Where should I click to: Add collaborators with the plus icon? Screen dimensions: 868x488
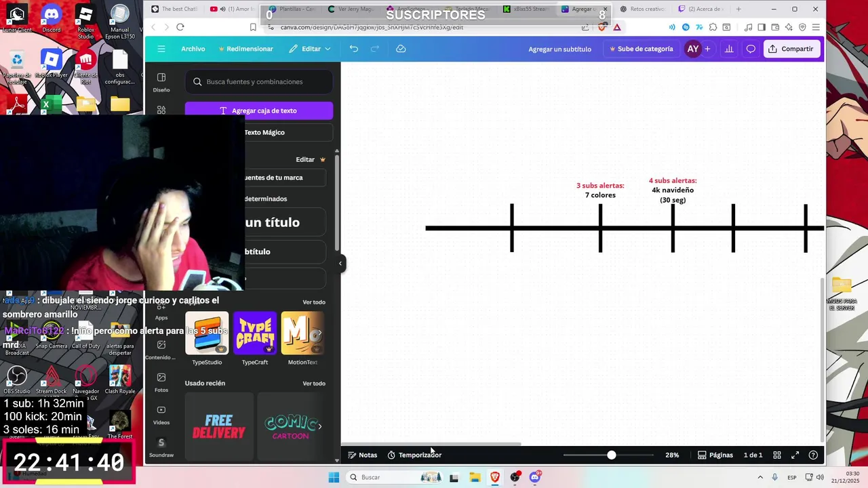click(707, 49)
